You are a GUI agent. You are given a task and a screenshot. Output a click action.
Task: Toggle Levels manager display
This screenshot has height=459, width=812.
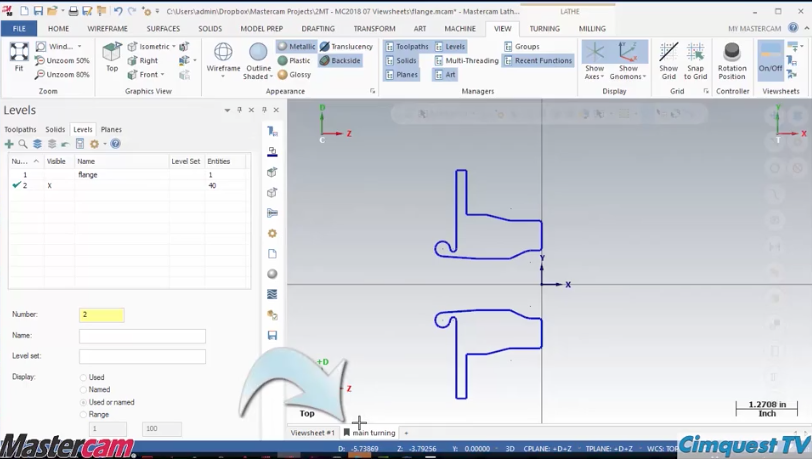(x=450, y=47)
